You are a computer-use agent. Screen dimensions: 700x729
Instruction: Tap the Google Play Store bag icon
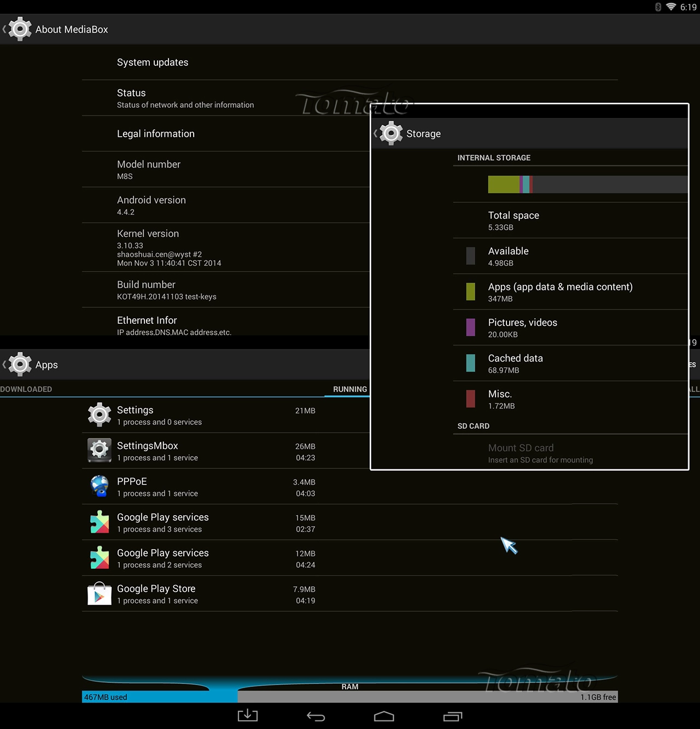pyautogui.click(x=100, y=593)
